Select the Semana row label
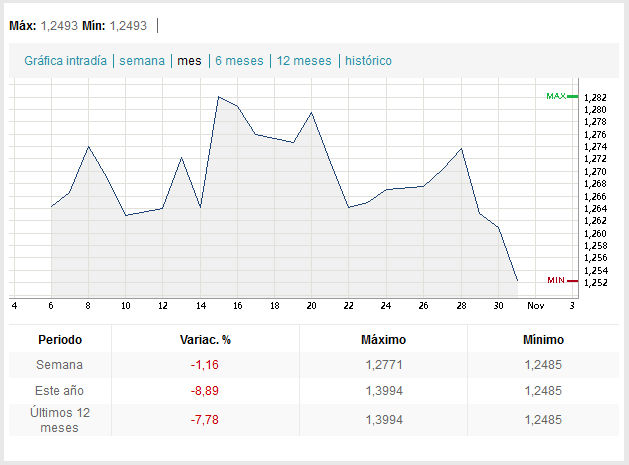The image size is (629, 465). pos(60,365)
